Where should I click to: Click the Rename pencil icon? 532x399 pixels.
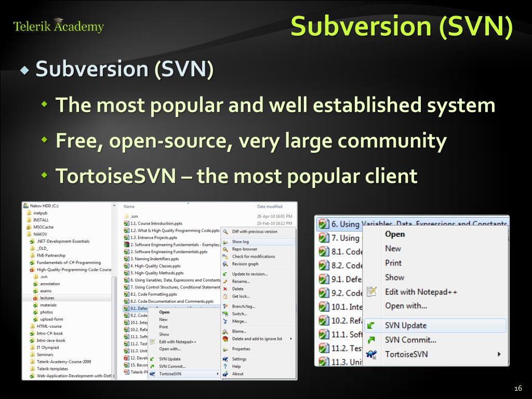tap(225, 282)
